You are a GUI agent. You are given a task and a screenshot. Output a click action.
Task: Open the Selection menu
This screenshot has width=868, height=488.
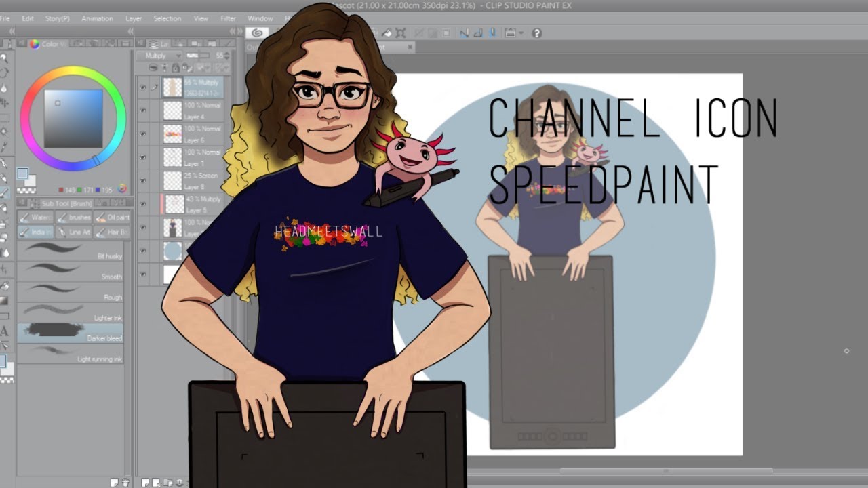click(x=167, y=18)
